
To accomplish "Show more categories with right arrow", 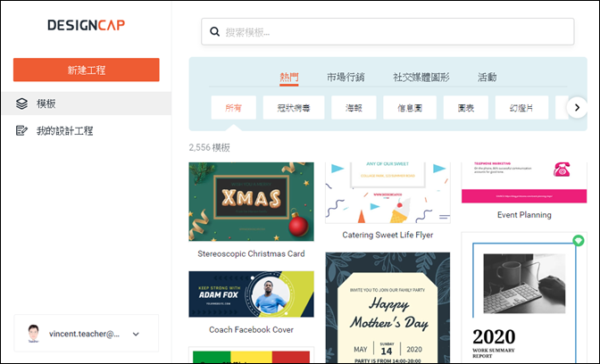I will click(x=577, y=108).
